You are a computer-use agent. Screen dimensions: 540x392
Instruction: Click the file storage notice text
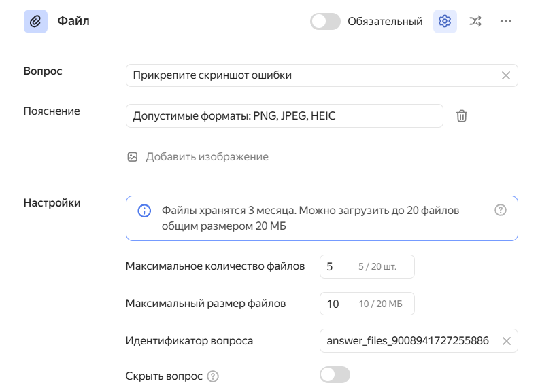[310, 218]
